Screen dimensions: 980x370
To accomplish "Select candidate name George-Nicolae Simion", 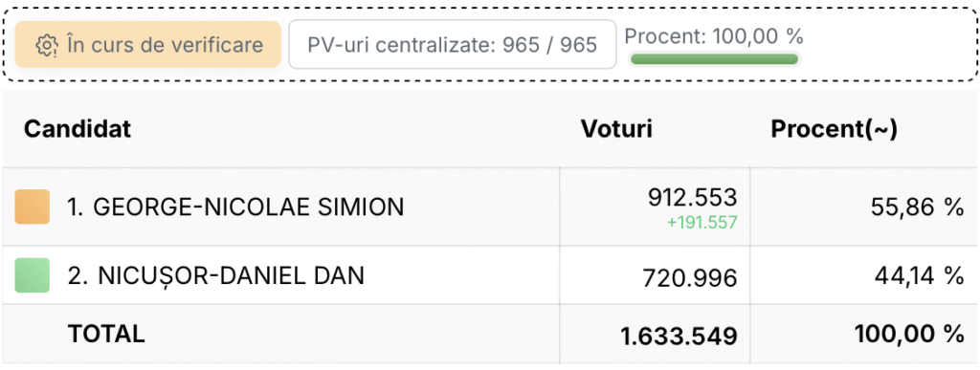I will click(235, 207).
